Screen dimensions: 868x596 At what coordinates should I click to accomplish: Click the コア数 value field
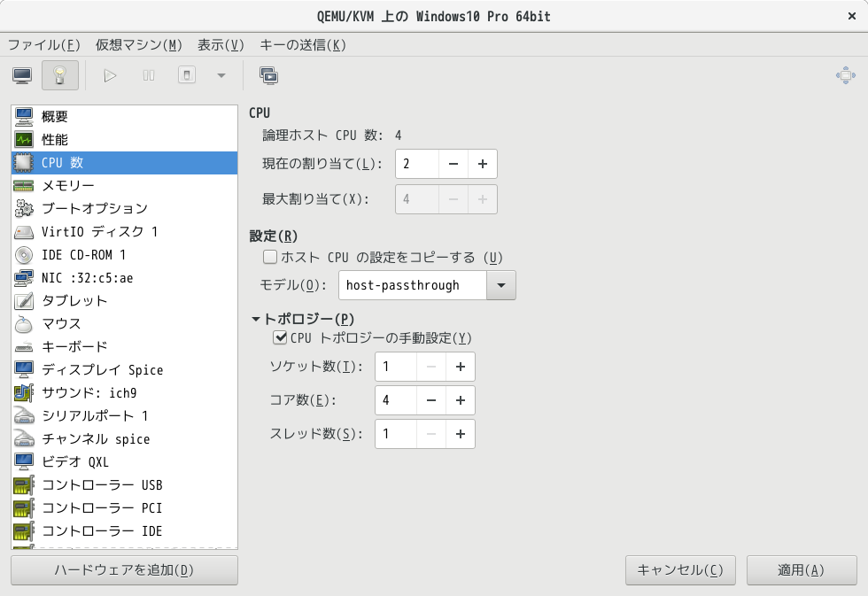(x=396, y=400)
